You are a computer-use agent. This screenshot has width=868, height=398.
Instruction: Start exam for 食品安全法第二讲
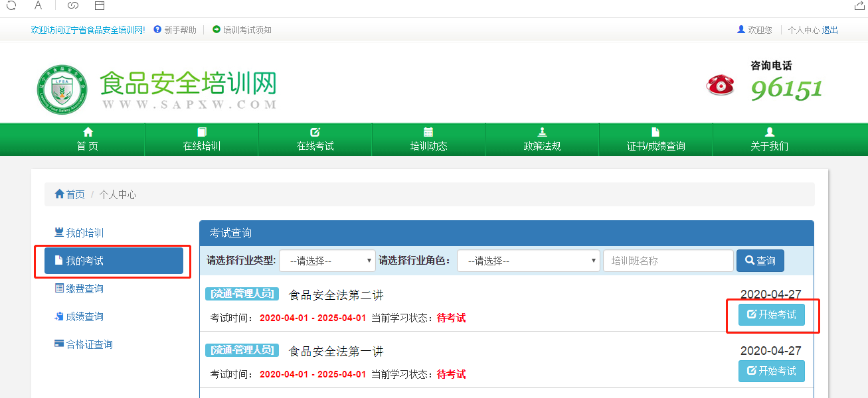point(771,314)
